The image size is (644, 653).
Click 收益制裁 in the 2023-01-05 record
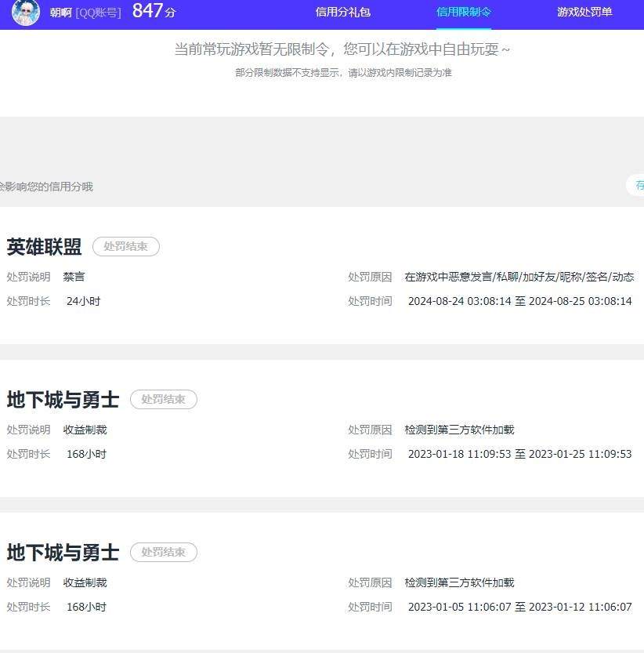point(85,582)
